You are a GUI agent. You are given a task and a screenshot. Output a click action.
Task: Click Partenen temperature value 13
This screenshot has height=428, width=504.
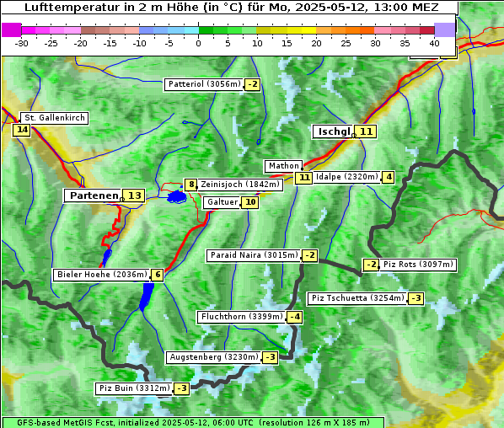[x=134, y=195]
